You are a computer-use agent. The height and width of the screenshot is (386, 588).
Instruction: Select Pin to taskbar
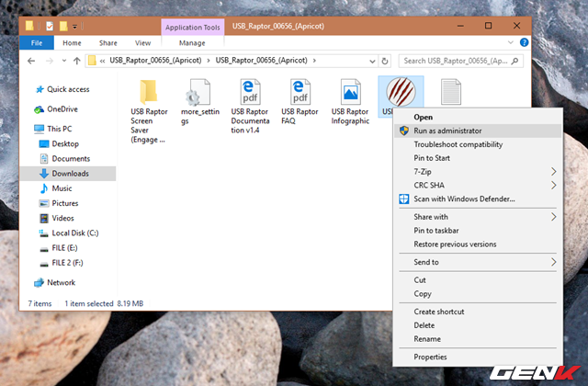click(x=478, y=231)
